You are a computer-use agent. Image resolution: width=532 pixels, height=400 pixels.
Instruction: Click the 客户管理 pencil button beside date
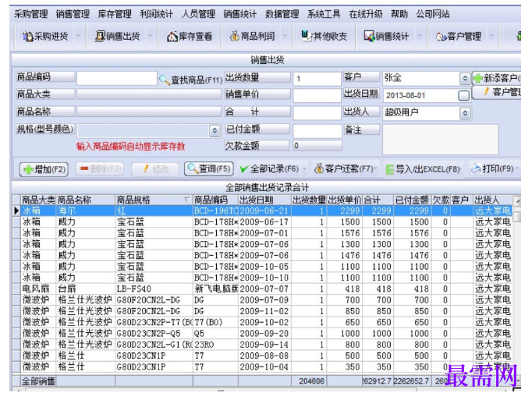tap(497, 91)
